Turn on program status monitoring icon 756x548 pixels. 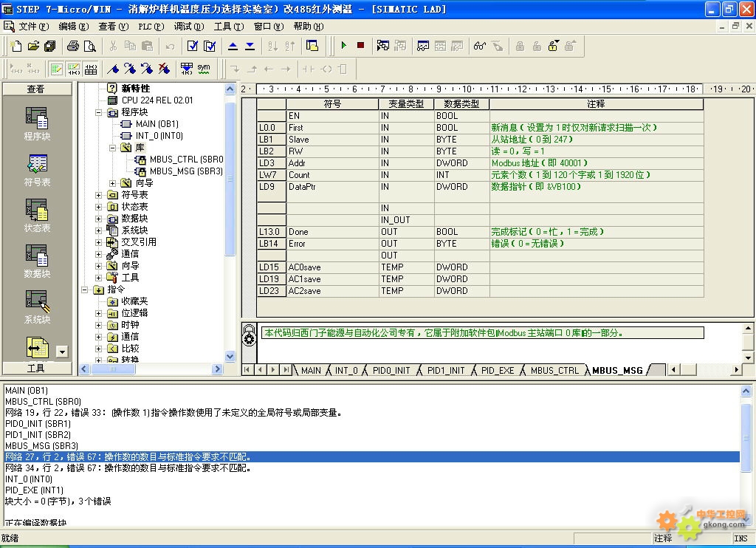(383, 46)
